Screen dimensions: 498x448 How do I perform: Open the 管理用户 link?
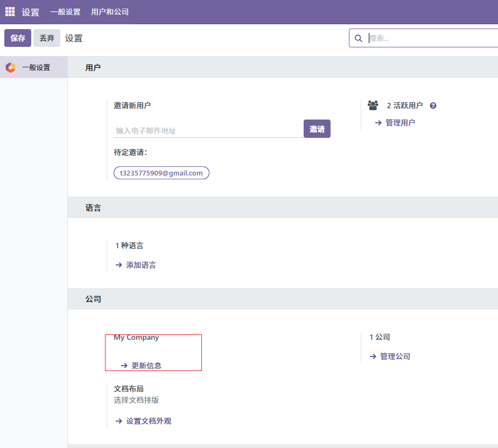click(400, 123)
